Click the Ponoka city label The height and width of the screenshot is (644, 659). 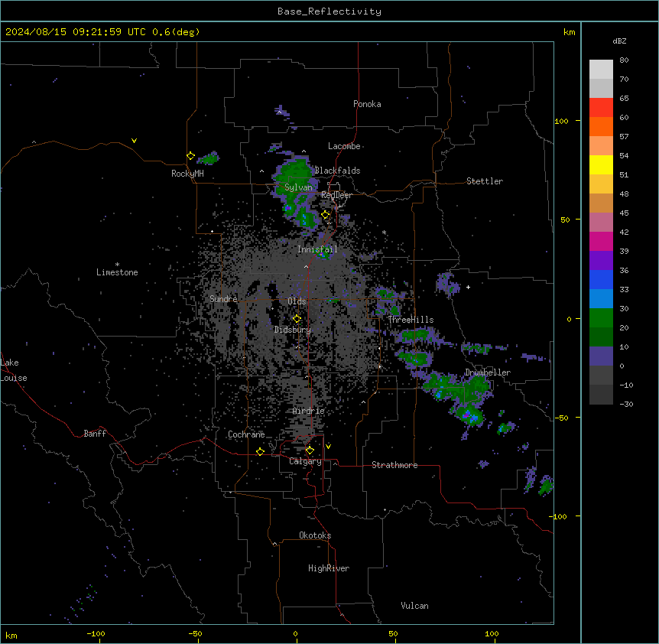pos(367,104)
